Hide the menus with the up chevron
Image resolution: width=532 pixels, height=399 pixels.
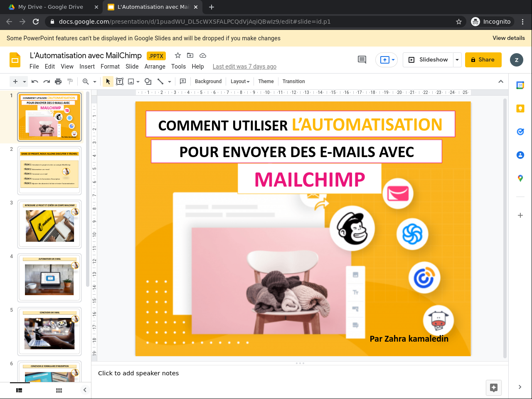(501, 81)
